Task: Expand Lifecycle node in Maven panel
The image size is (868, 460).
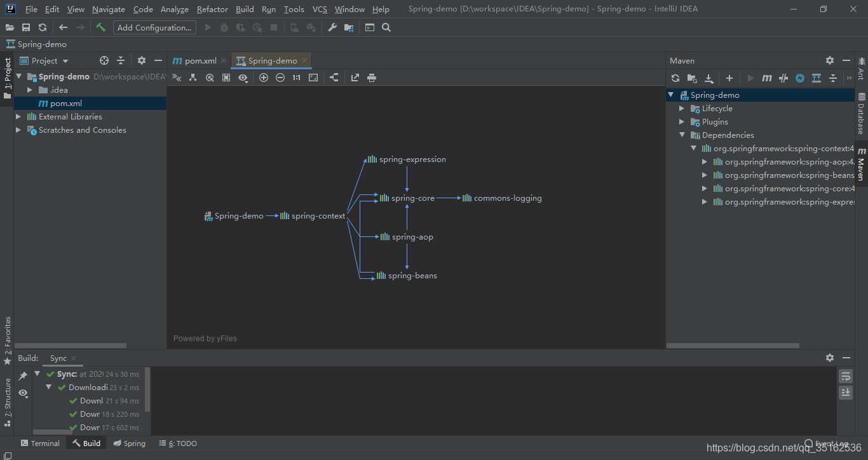Action: (x=682, y=108)
